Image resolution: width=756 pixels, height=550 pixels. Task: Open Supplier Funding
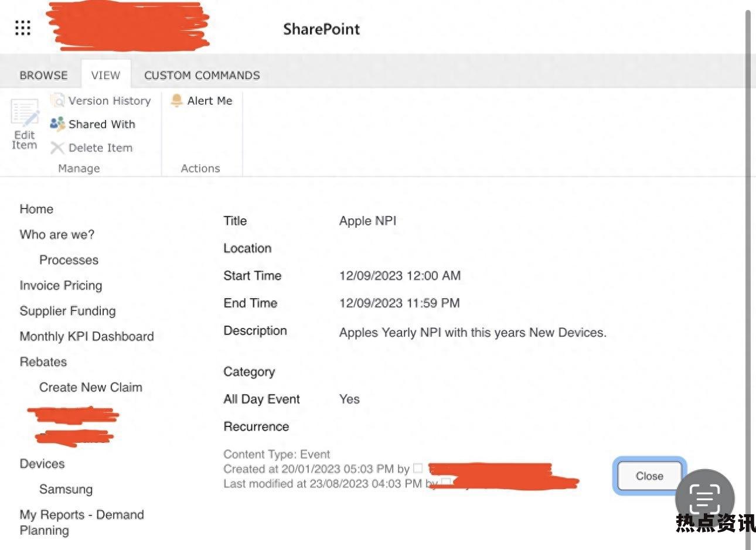click(x=67, y=311)
